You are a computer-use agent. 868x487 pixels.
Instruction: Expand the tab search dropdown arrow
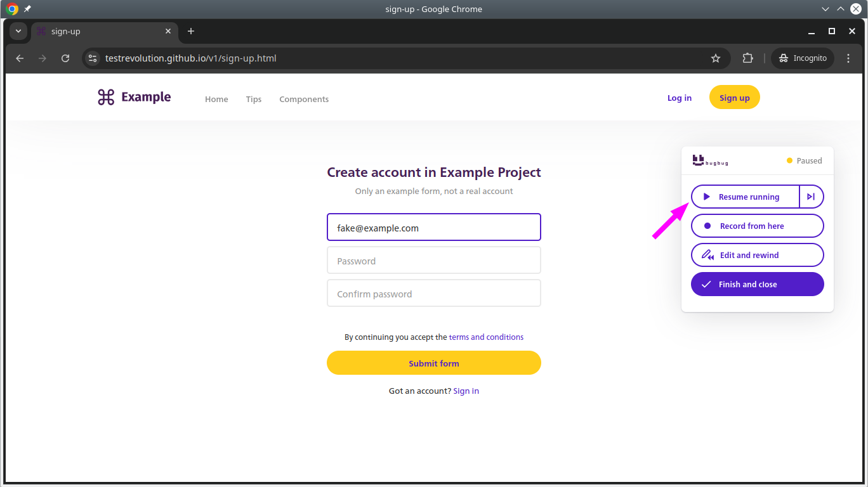click(x=18, y=31)
